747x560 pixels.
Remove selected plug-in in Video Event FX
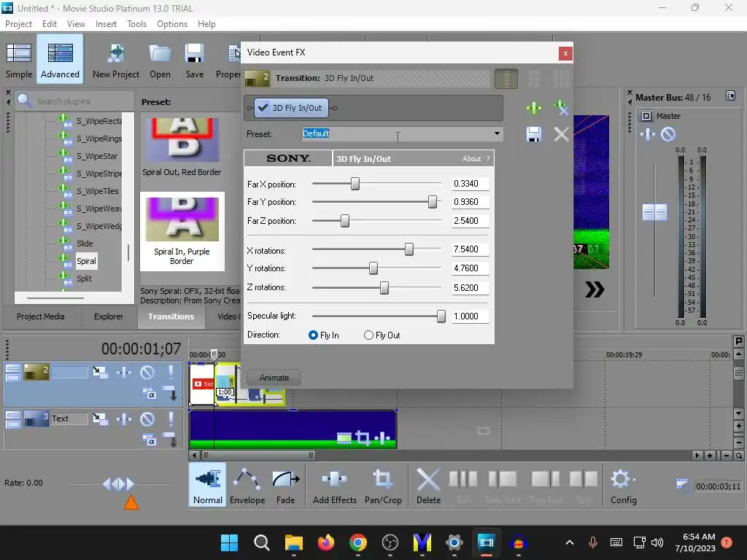point(561,108)
